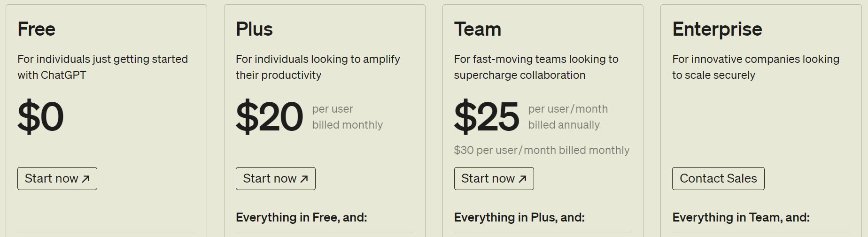Start now with the Free plan
Screen dimensions: 868x237
coord(57,179)
